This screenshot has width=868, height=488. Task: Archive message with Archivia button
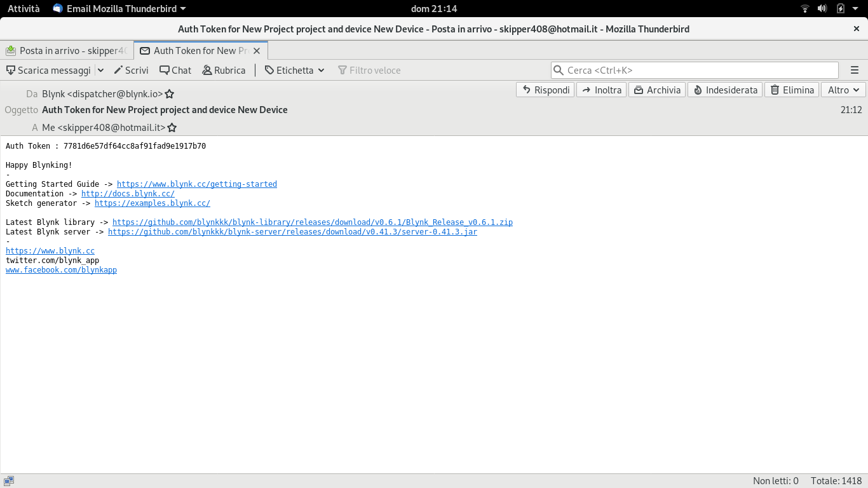coord(657,90)
